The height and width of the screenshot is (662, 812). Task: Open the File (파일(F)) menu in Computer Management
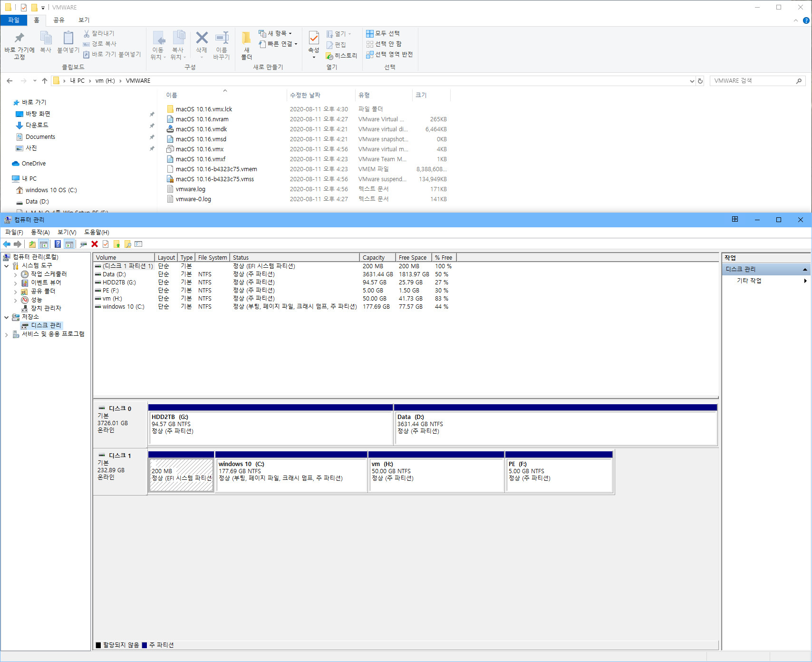(x=14, y=233)
